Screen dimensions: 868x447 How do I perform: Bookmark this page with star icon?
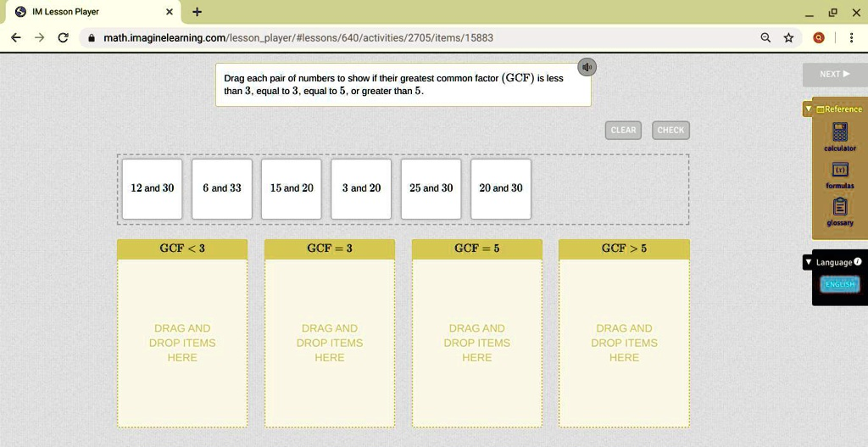click(x=788, y=38)
